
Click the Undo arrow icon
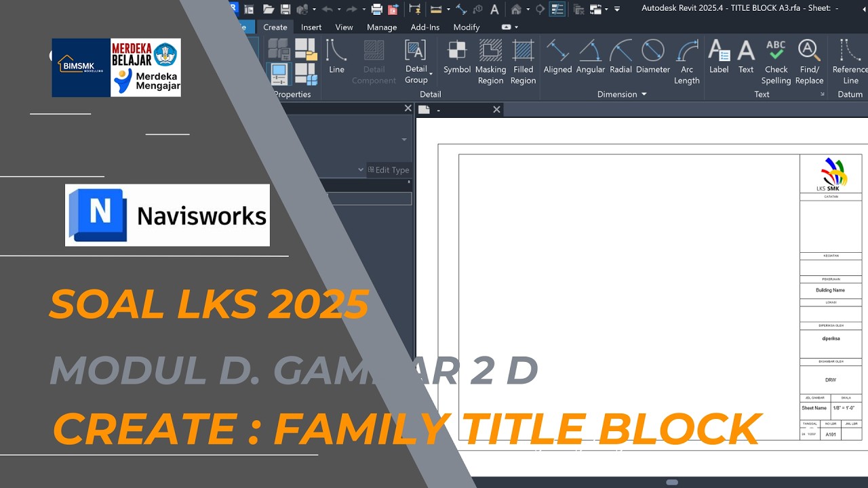[x=327, y=9]
